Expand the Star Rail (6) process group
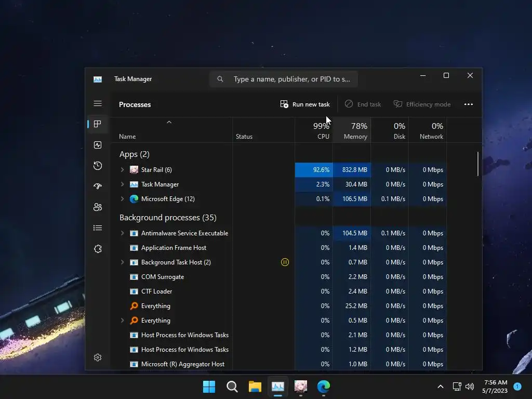532x399 pixels. 123,170
